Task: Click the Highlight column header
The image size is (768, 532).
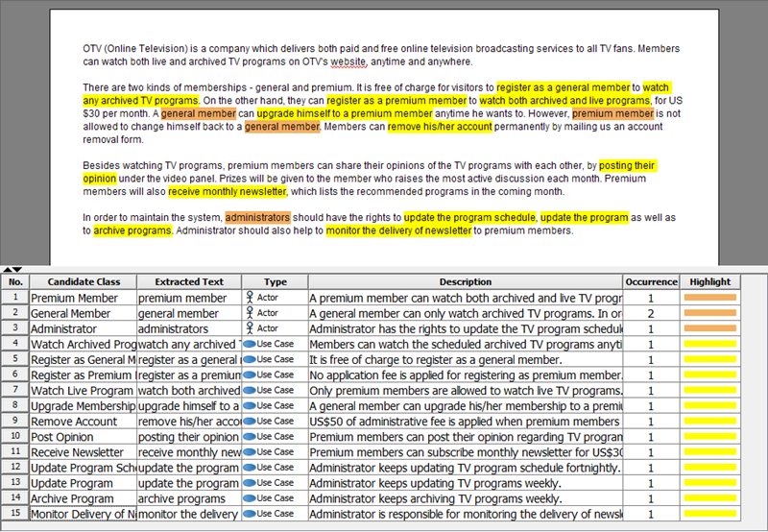Action: 709,281
